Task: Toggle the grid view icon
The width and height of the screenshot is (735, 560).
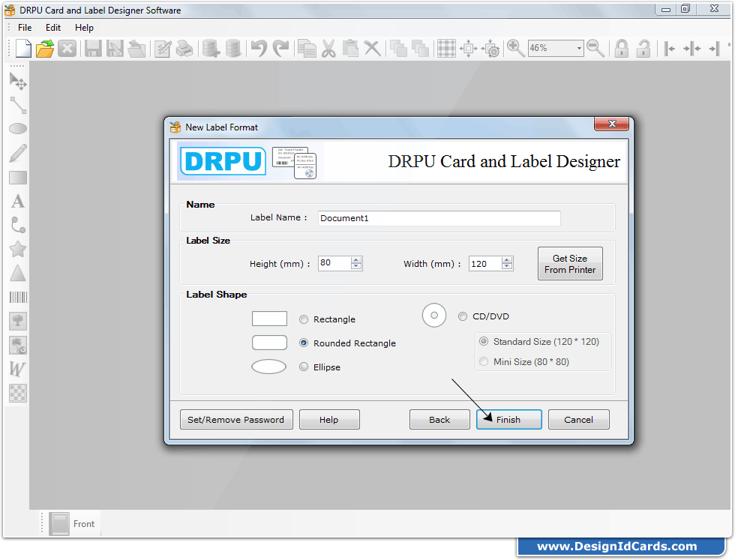Action: coord(446,48)
